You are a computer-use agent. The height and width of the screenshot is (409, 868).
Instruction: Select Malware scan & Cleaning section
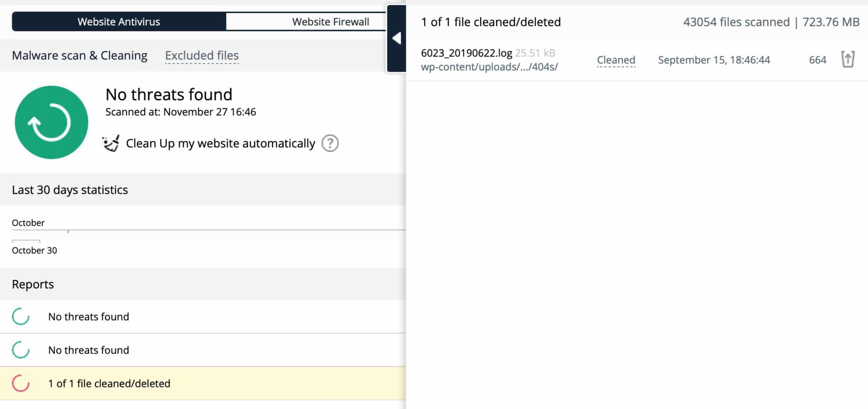pyautogui.click(x=80, y=56)
